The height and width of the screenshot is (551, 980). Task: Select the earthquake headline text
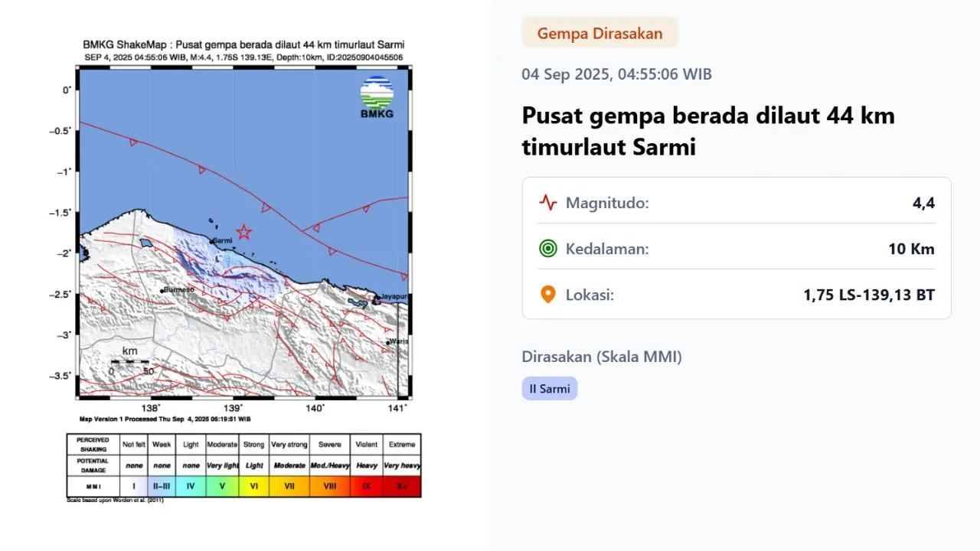(708, 131)
